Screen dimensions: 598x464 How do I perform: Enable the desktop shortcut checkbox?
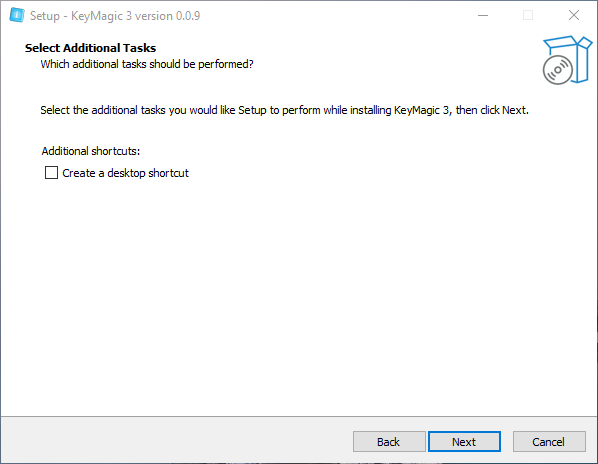[51, 173]
